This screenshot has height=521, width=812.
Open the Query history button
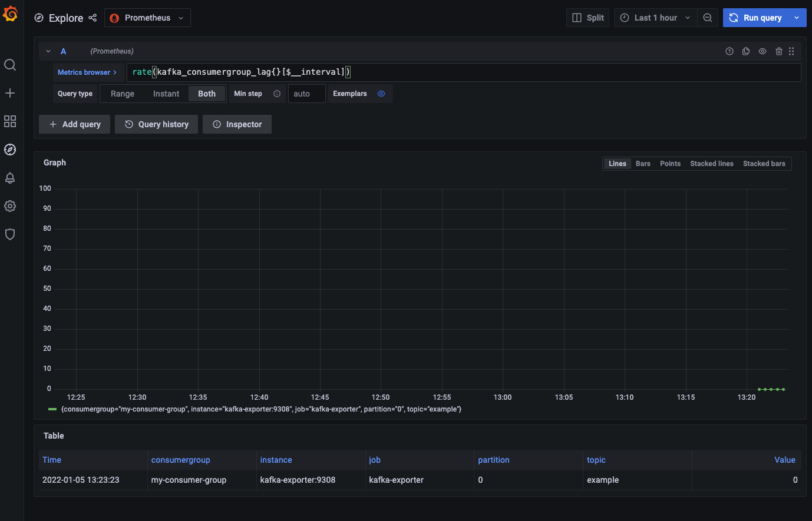(157, 124)
